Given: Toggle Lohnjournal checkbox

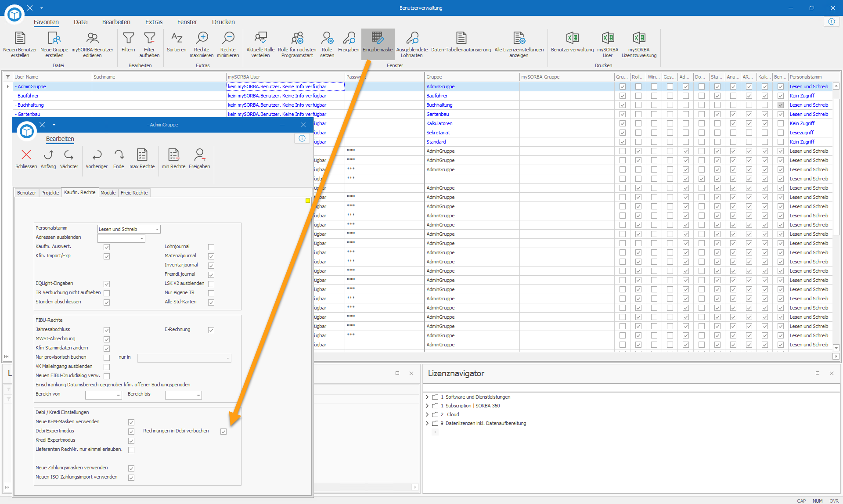Looking at the screenshot, I should point(211,247).
